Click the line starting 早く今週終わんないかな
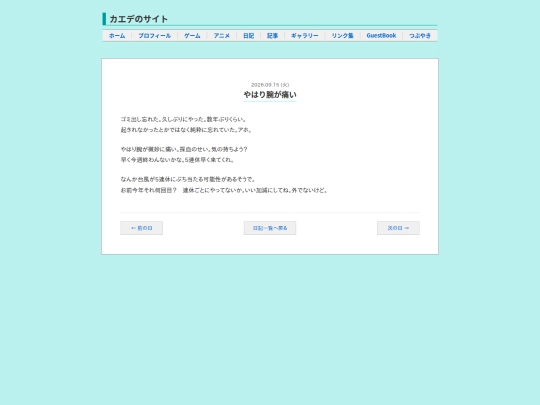 coord(178,160)
